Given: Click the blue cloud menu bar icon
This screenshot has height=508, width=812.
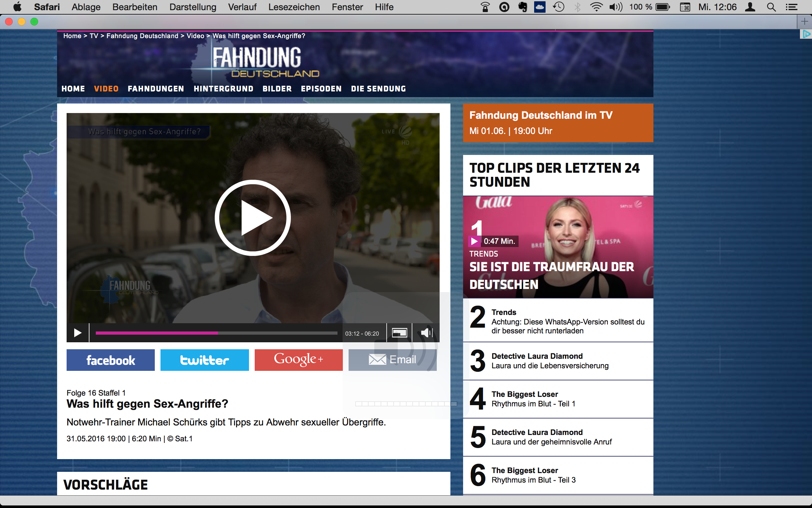Looking at the screenshot, I should click(540, 7).
